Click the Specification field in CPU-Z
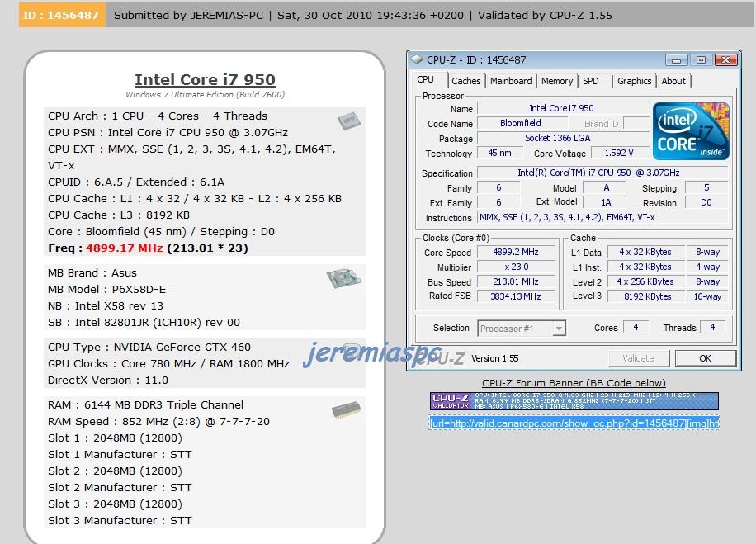This screenshot has height=544, width=756. pyautogui.click(x=602, y=173)
